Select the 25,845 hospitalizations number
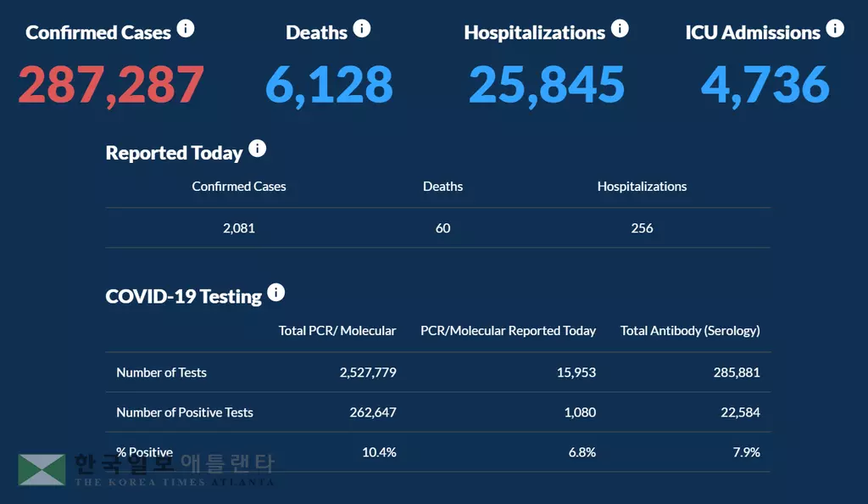This screenshot has height=504, width=868. click(547, 85)
